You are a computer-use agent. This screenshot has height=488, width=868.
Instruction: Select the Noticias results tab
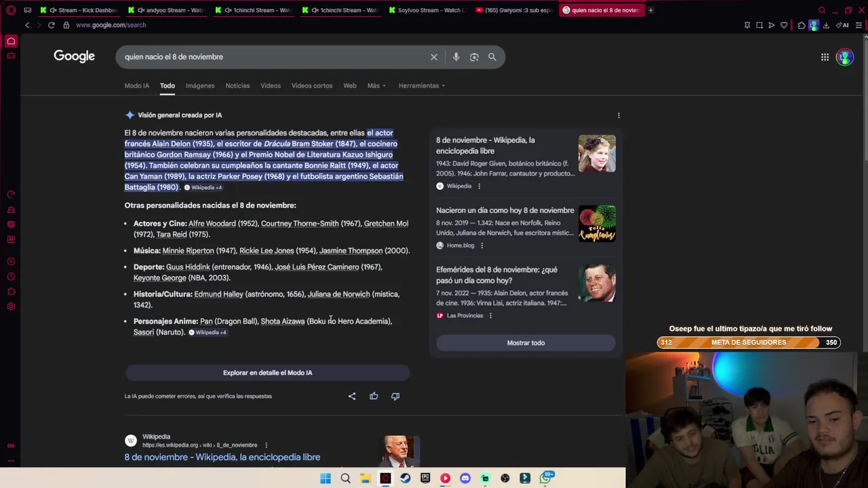click(x=237, y=85)
